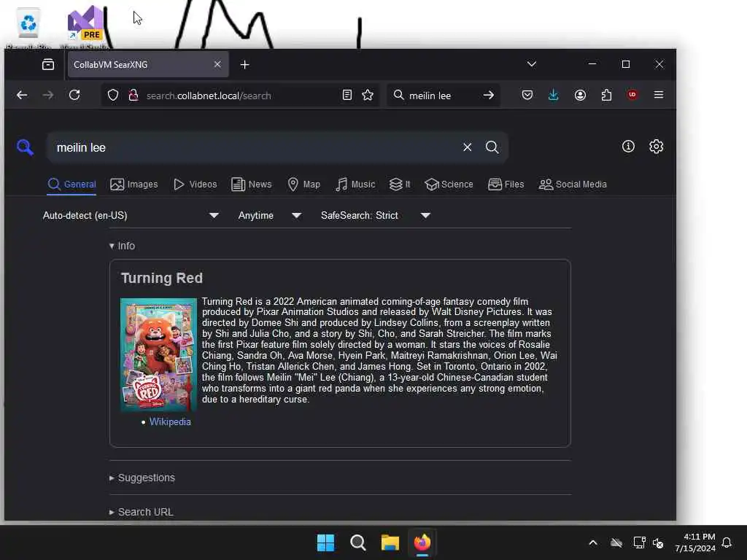Close the CollabVM SearXNG tab
The image size is (747, 560).
click(x=217, y=64)
